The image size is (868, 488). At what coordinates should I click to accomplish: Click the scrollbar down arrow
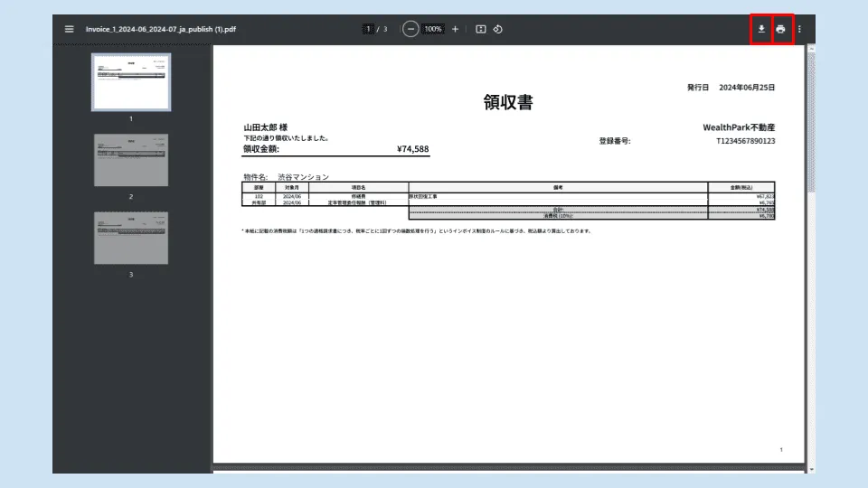click(812, 469)
